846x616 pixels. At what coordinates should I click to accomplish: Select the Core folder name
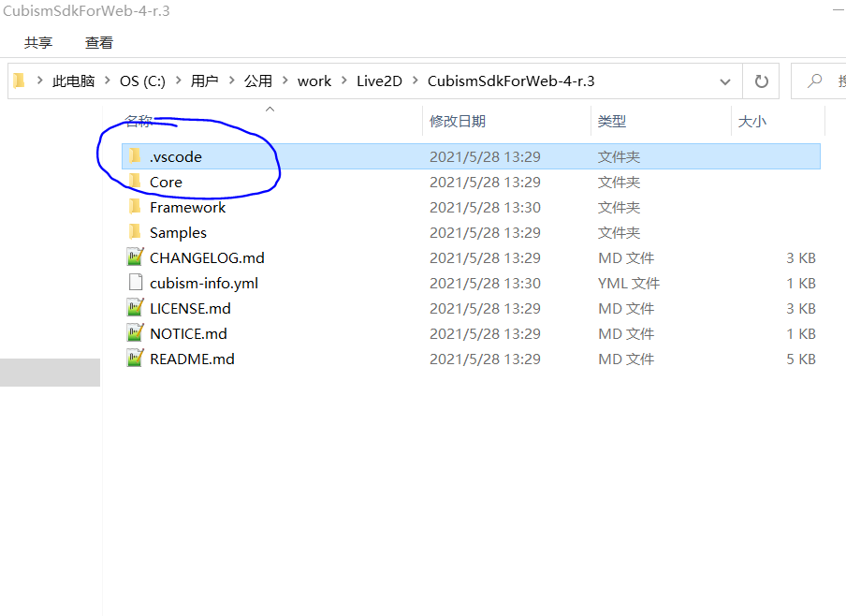coord(167,182)
